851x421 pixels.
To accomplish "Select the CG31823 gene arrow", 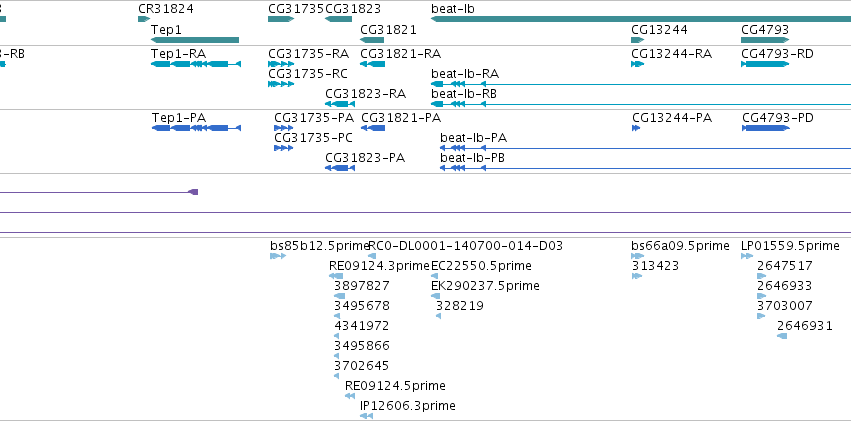I will tap(338, 19).
